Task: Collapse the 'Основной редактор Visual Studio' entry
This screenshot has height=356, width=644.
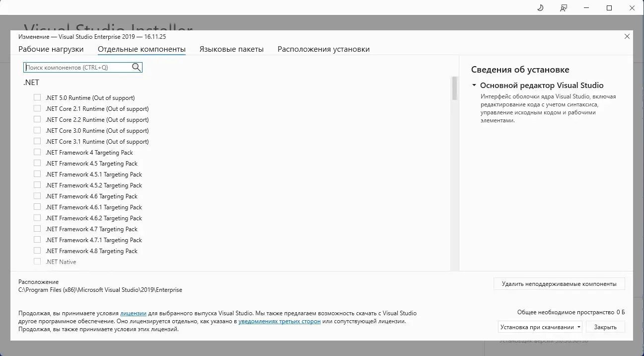Action: (474, 85)
